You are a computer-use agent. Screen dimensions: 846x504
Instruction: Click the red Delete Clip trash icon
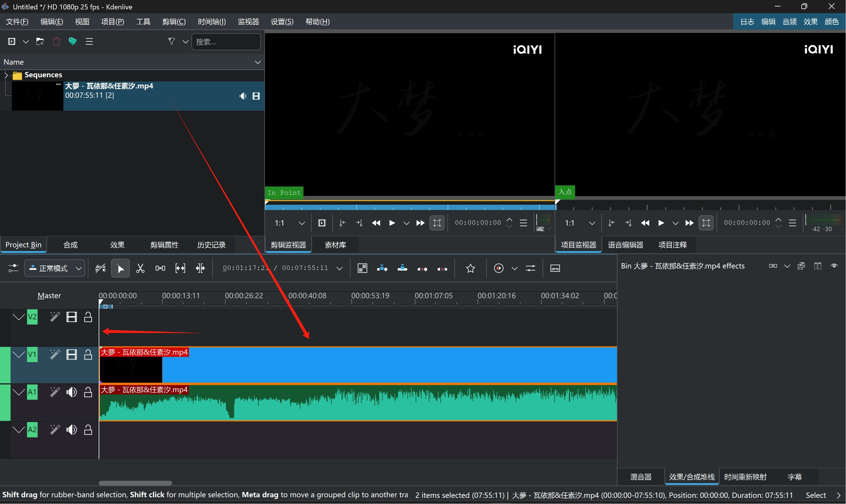[56, 41]
